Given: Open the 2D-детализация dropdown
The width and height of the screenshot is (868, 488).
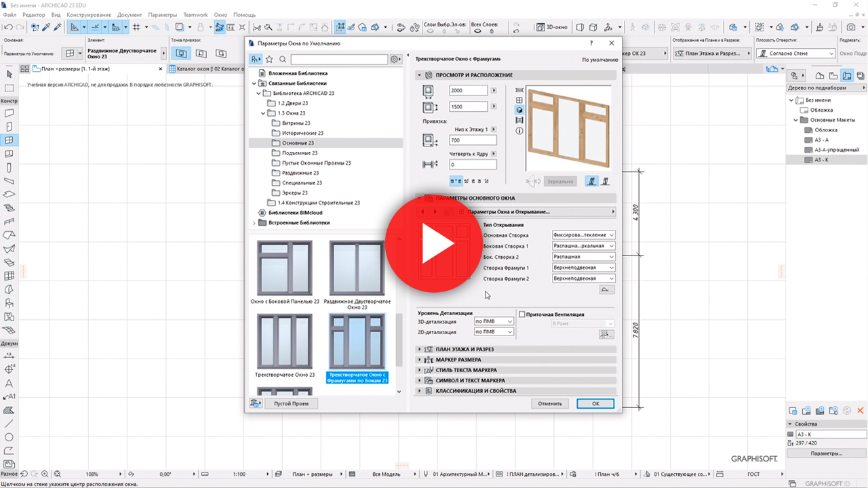Looking at the screenshot, I should (x=494, y=332).
